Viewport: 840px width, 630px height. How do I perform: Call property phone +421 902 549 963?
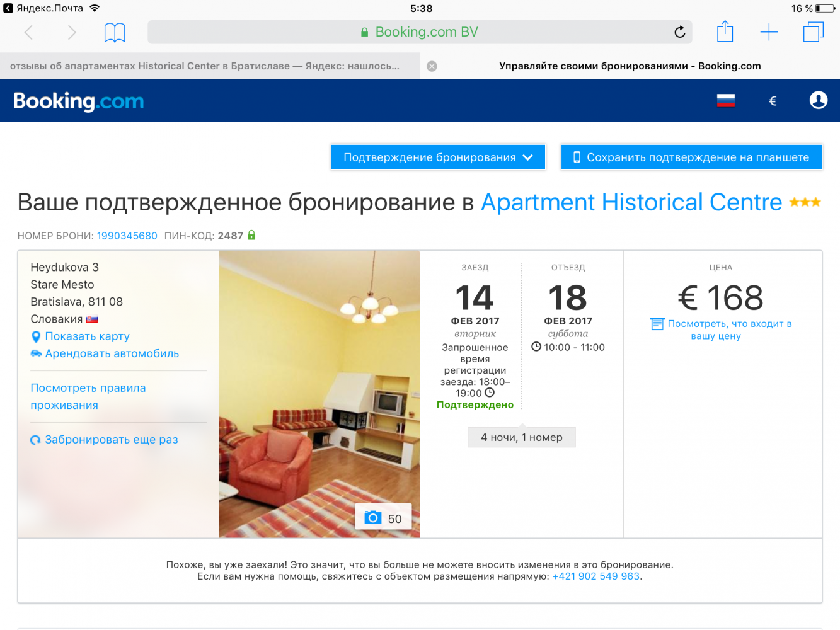[596, 576]
